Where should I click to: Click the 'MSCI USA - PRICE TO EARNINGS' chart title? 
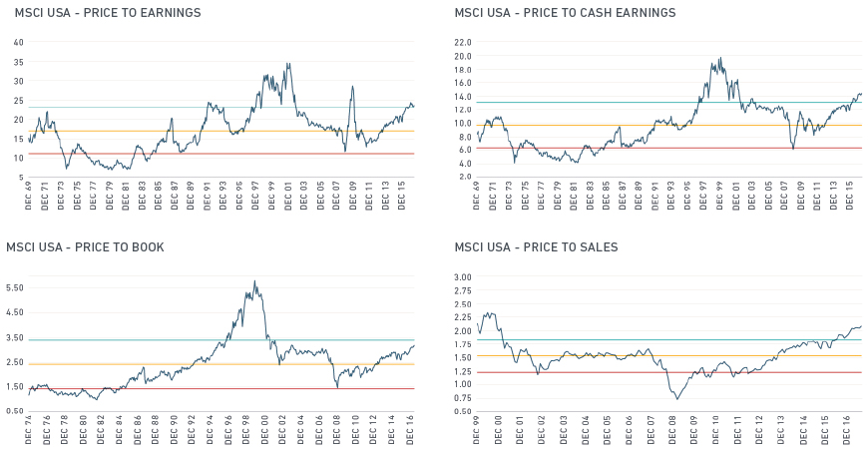click(x=108, y=13)
